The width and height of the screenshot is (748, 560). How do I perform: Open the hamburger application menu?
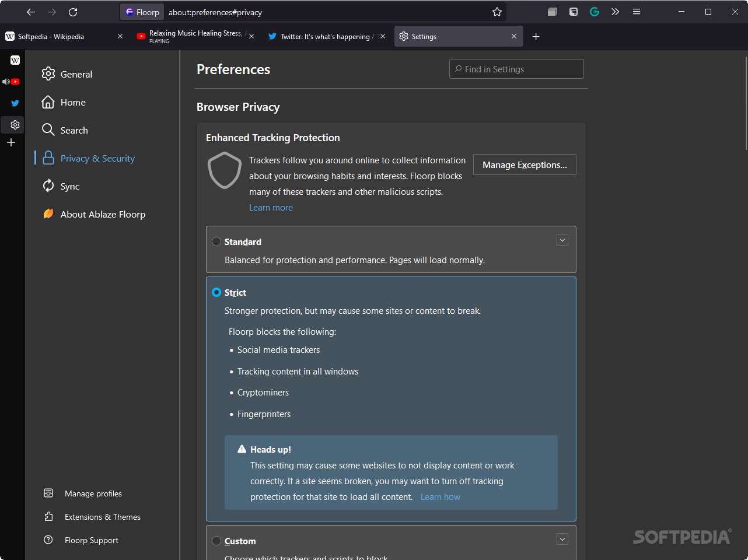coord(637,12)
